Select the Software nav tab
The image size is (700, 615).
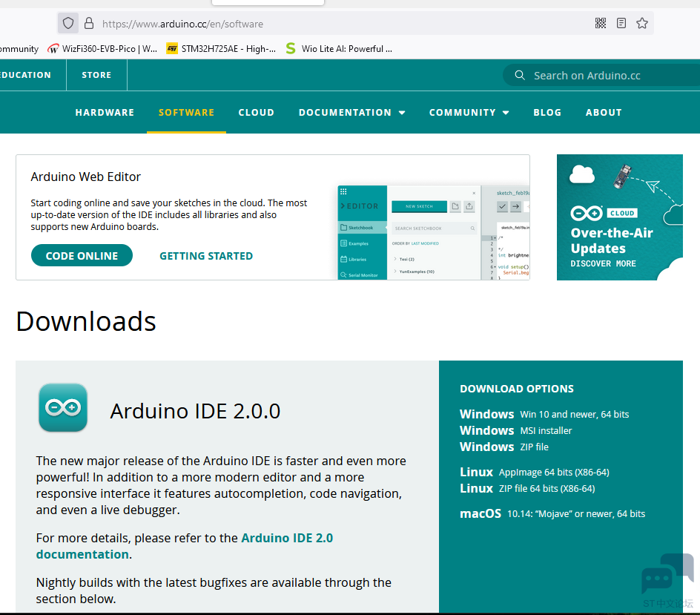(186, 113)
